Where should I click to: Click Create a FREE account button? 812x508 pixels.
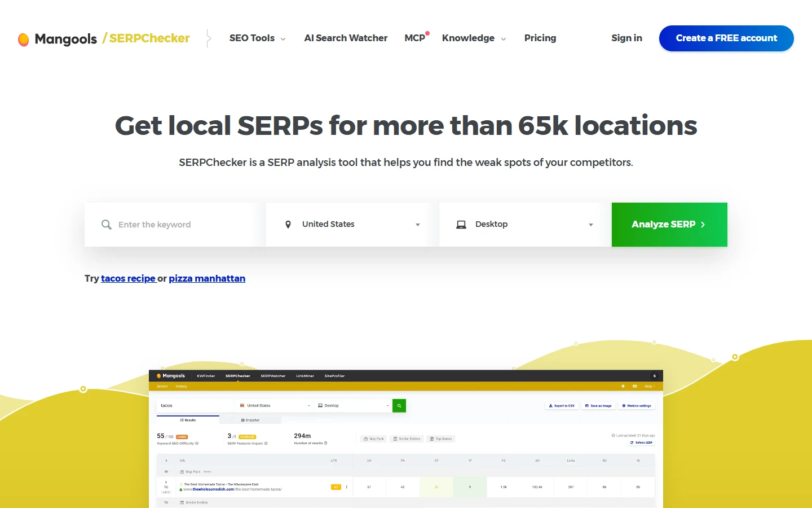point(726,38)
